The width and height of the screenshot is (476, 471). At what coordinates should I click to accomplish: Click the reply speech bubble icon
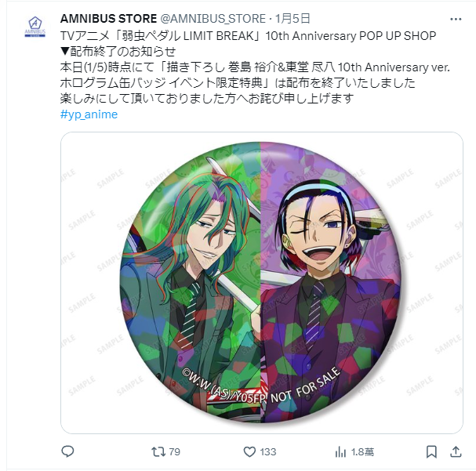pyautogui.click(x=67, y=451)
